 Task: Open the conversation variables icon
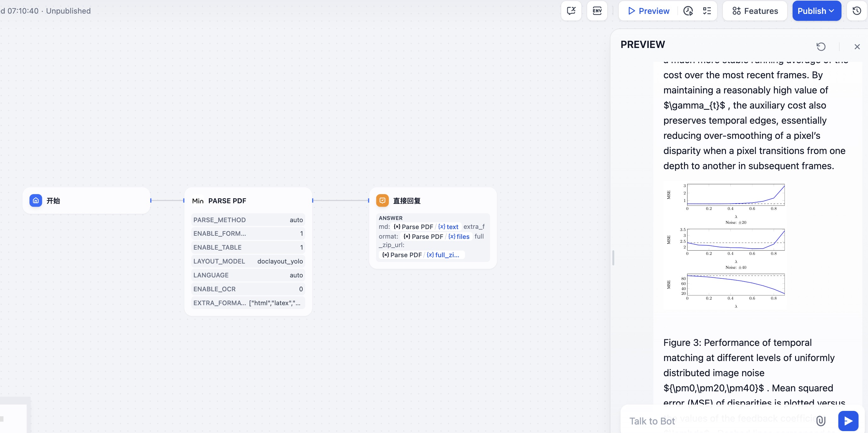571,11
